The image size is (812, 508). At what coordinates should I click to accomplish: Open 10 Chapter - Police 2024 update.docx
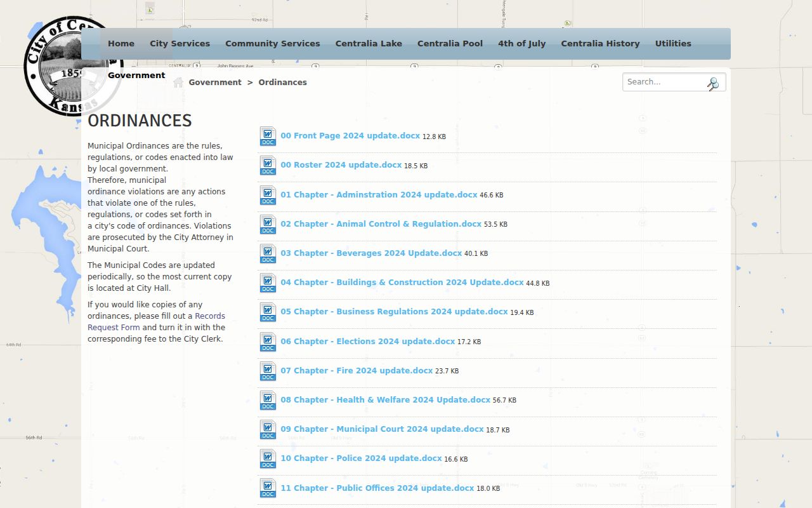(x=361, y=458)
